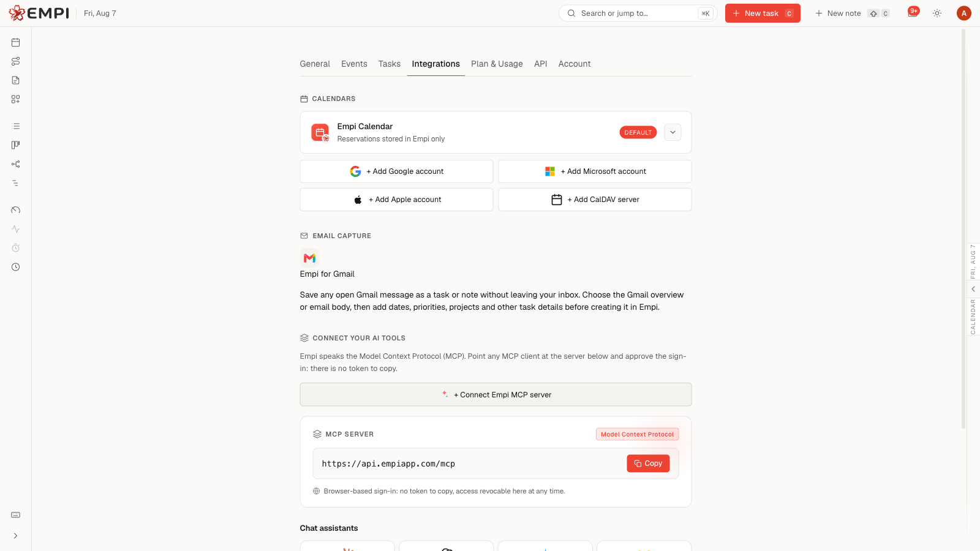Click the kanban board icon in sidebar
Image resolution: width=980 pixels, height=551 pixels.
tap(16, 145)
